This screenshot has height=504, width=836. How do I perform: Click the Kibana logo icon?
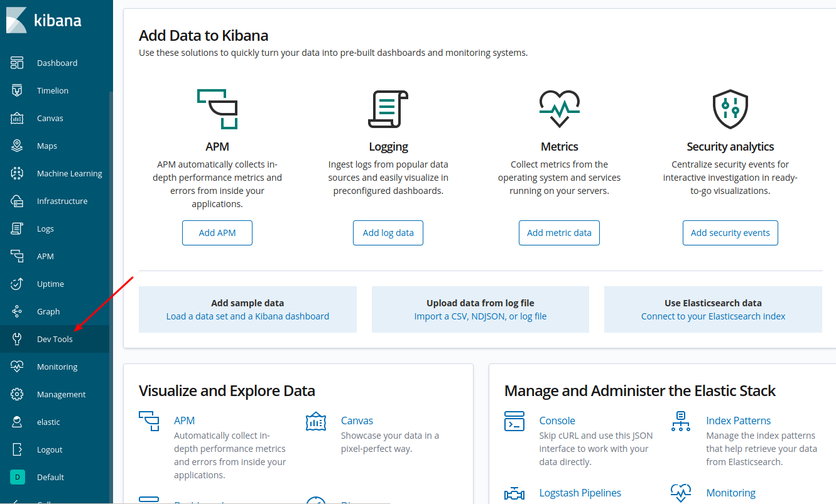click(x=16, y=20)
